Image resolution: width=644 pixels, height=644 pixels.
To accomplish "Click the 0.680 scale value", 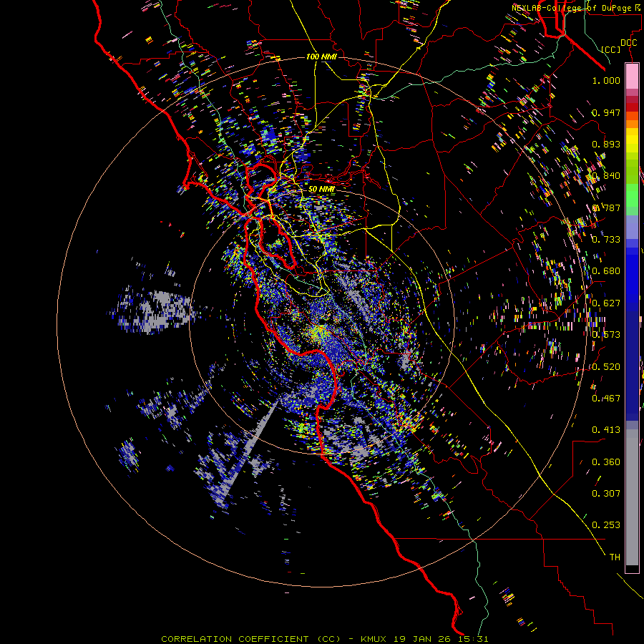I will coord(606,270).
